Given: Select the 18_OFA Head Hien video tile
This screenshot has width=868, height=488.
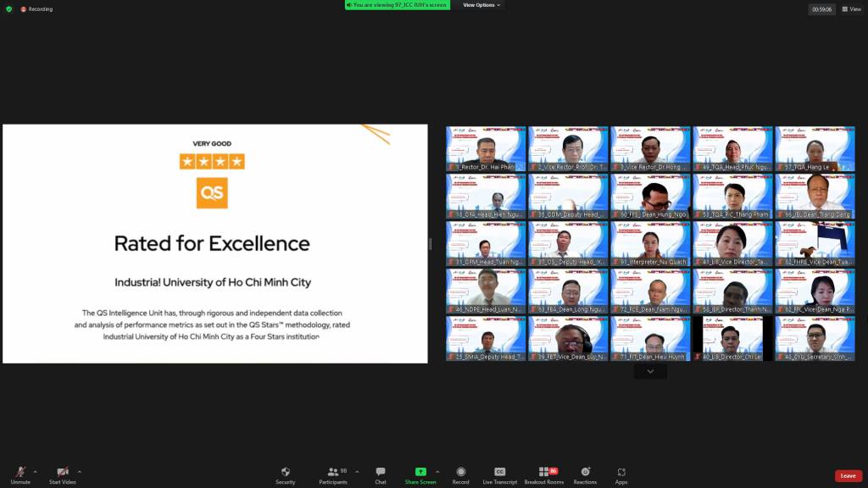Looking at the screenshot, I should click(x=486, y=197).
